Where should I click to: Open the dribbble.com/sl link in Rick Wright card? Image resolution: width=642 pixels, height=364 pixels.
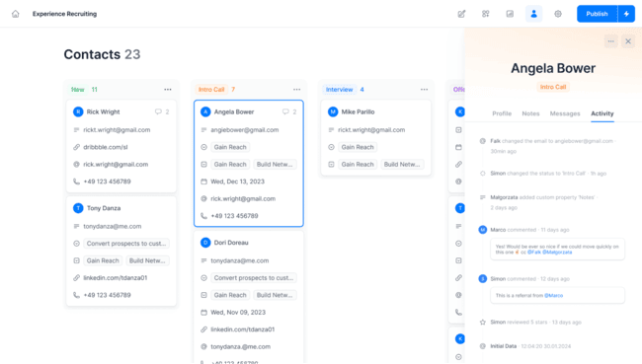pos(106,147)
